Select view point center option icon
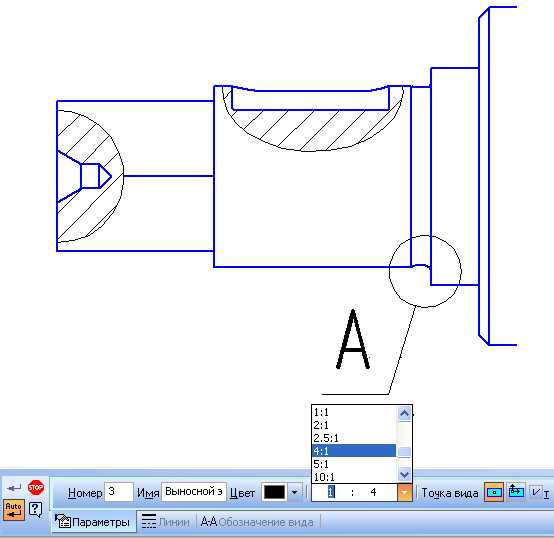The height and width of the screenshot is (538, 554). 494,492
